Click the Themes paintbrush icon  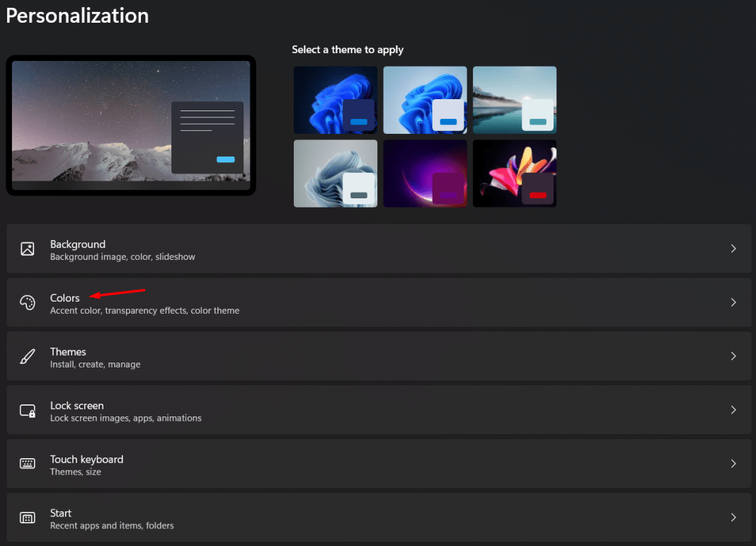[28, 356]
